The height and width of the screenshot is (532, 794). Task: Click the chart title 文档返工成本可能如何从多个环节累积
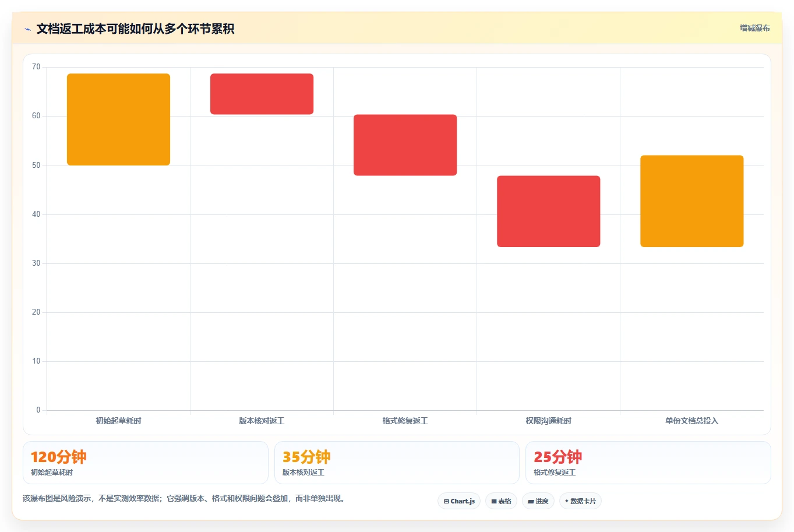click(135, 29)
